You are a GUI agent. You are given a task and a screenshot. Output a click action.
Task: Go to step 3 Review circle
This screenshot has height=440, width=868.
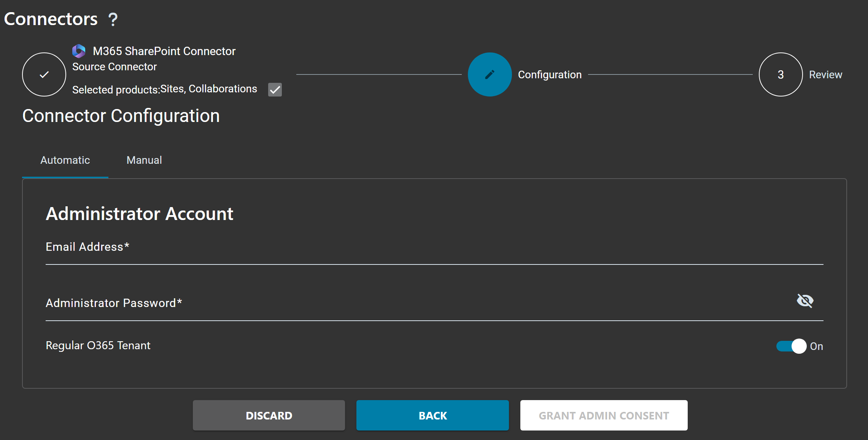(781, 74)
